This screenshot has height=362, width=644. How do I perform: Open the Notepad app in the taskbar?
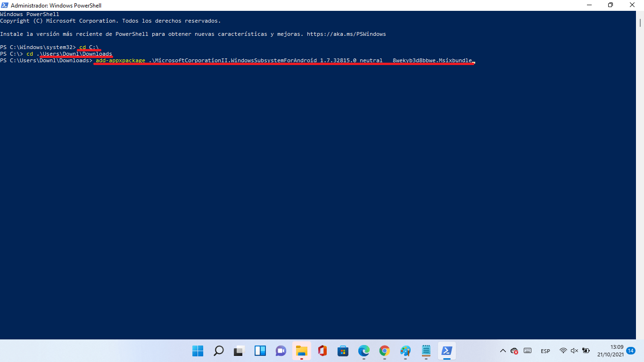tap(426, 351)
